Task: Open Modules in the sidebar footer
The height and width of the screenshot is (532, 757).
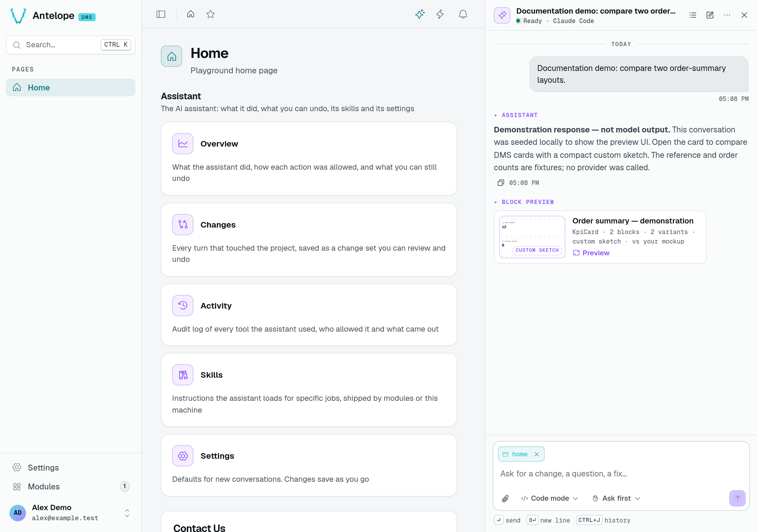Action: coord(71,486)
